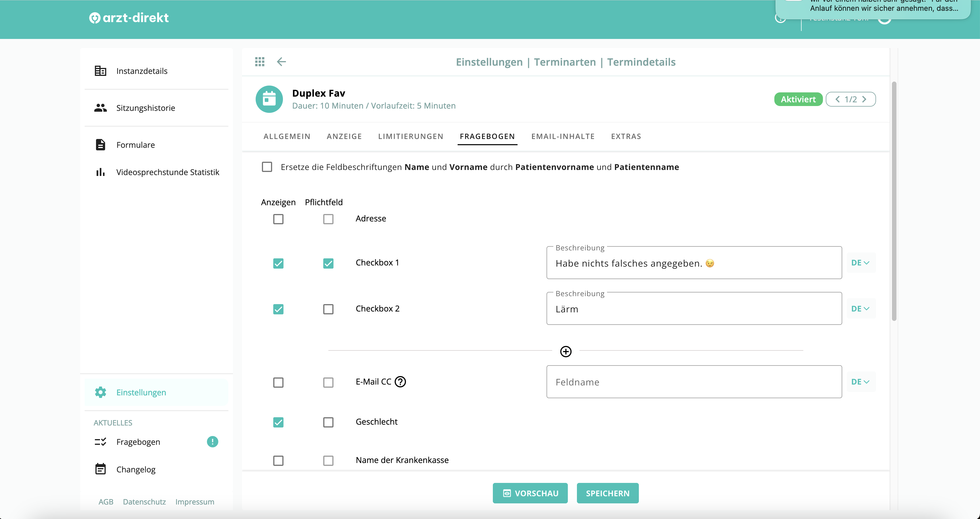Click the Fragebogen alert badge
980x519 pixels.
point(212,442)
